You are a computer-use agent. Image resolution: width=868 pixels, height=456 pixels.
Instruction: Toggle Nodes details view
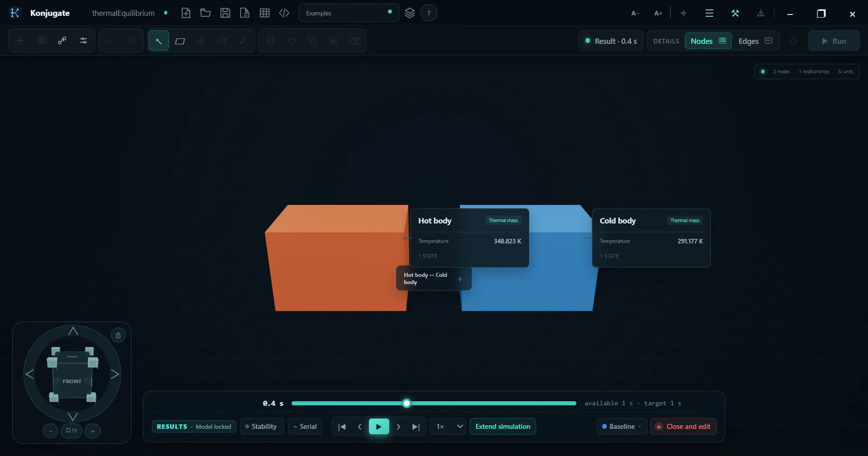pyautogui.click(x=708, y=41)
